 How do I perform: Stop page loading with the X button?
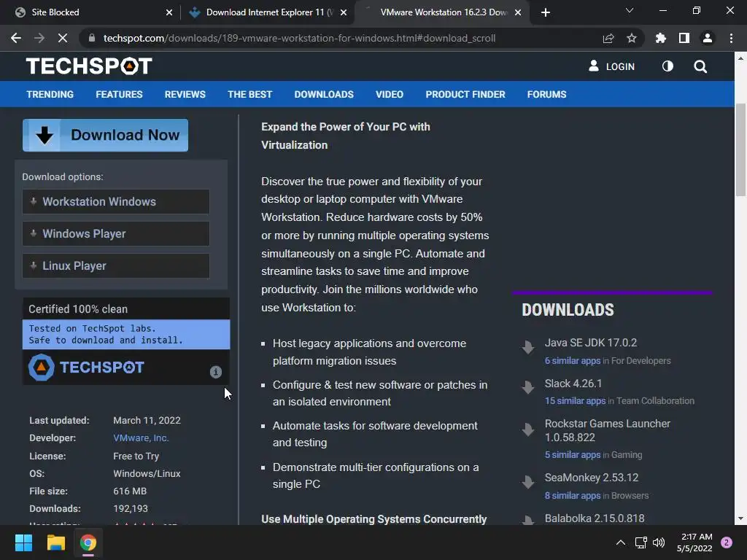(63, 38)
